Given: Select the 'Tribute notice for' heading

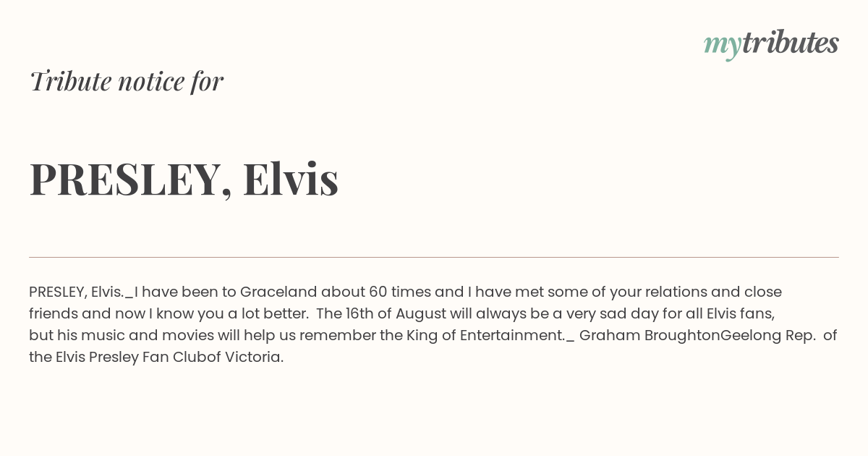Looking at the screenshot, I should (126, 81).
